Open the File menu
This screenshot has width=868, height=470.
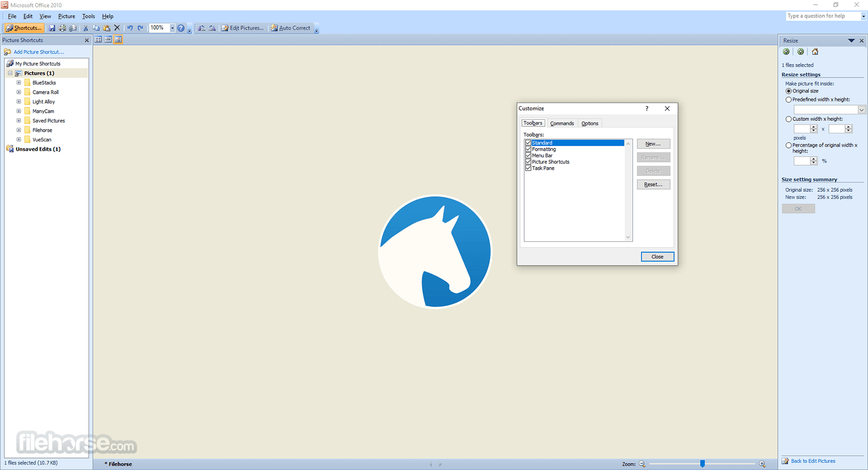click(12, 16)
